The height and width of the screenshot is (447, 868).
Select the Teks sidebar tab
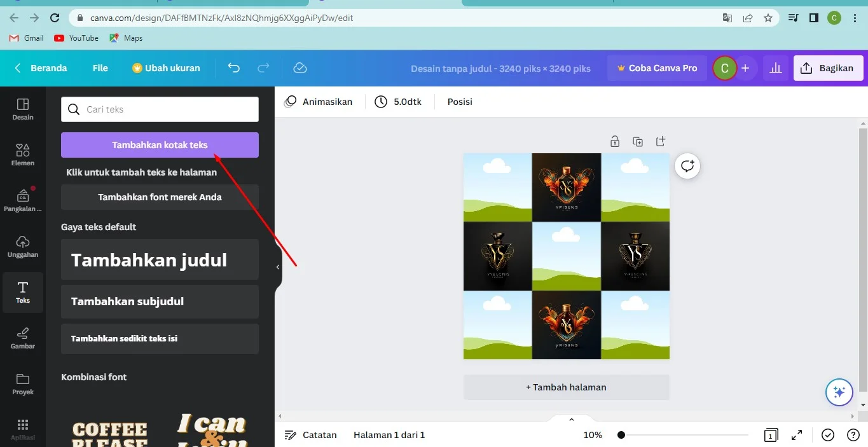[23, 292]
